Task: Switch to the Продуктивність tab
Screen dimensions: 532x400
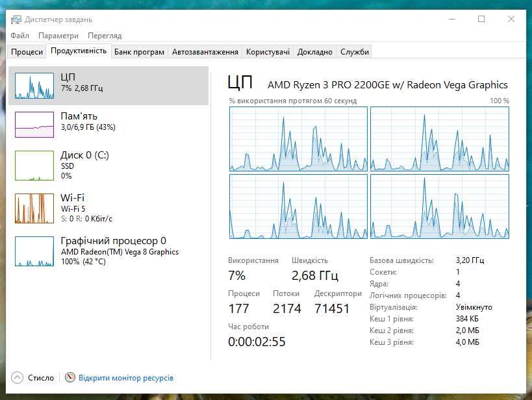Action: click(x=79, y=51)
